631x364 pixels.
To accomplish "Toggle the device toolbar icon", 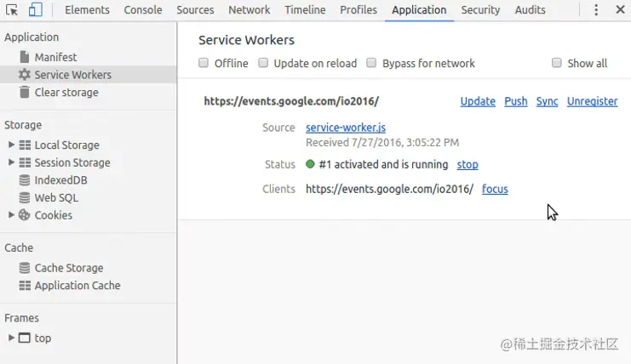I will pyautogui.click(x=36, y=9).
